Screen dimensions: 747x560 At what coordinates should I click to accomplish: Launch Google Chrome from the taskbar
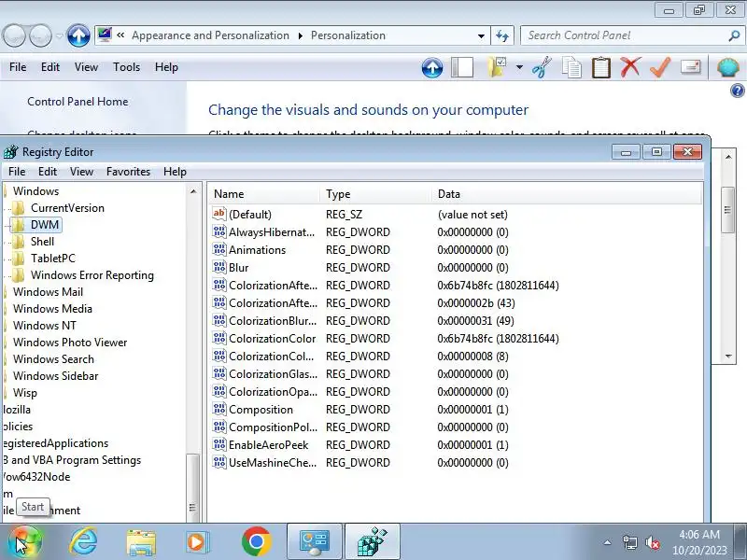tap(256, 542)
